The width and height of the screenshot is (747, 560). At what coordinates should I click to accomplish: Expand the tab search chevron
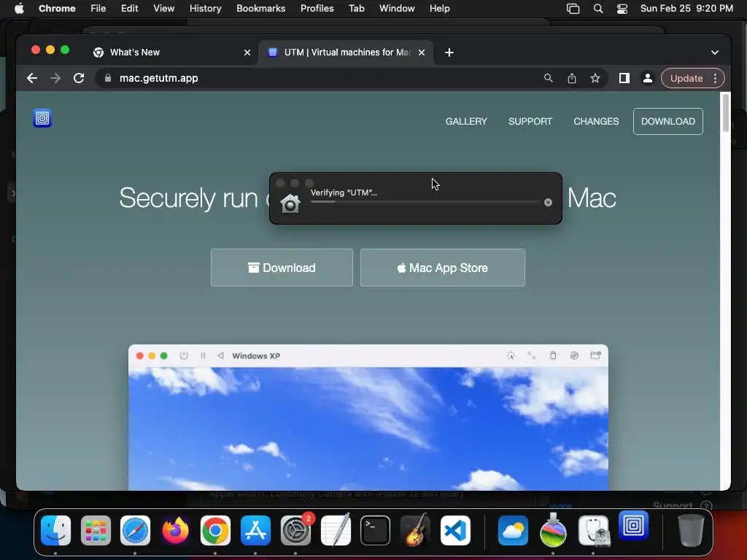[715, 52]
